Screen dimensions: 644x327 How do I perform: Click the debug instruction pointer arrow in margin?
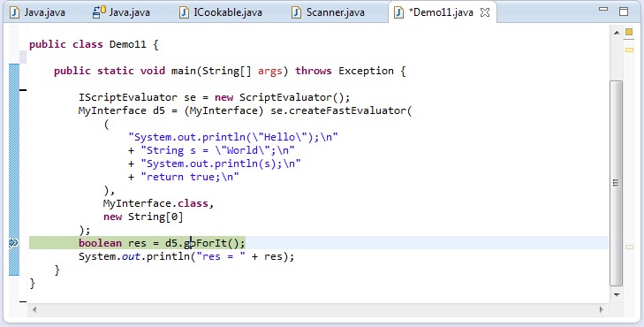coord(13,243)
